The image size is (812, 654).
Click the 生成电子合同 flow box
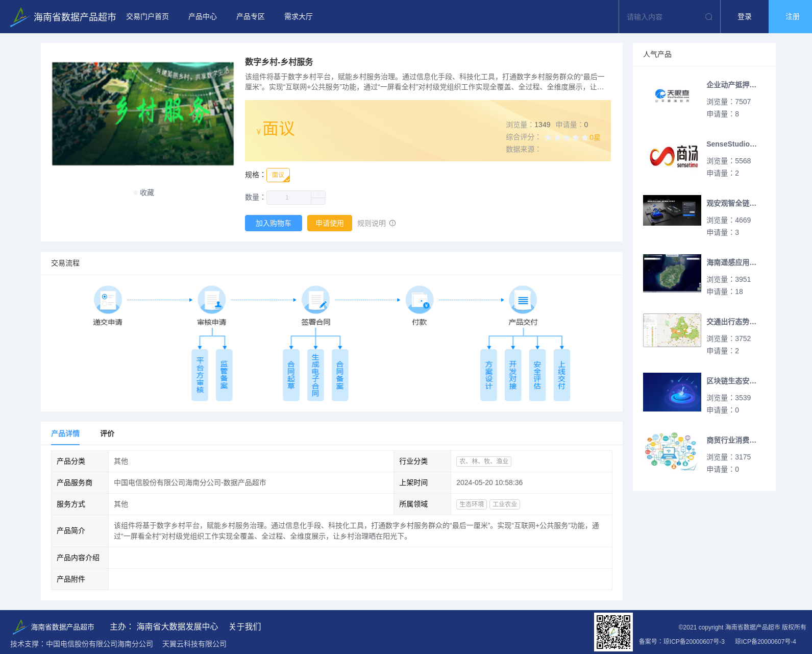point(315,375)
